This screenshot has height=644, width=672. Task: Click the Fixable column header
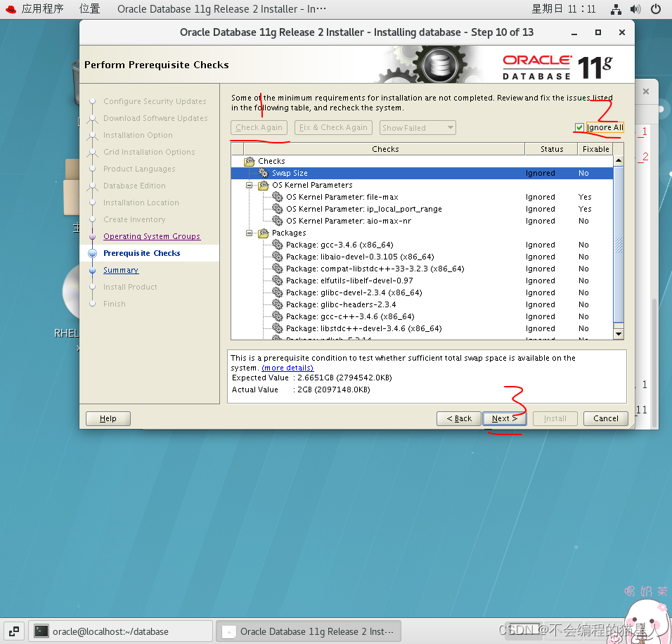[595, 149]
